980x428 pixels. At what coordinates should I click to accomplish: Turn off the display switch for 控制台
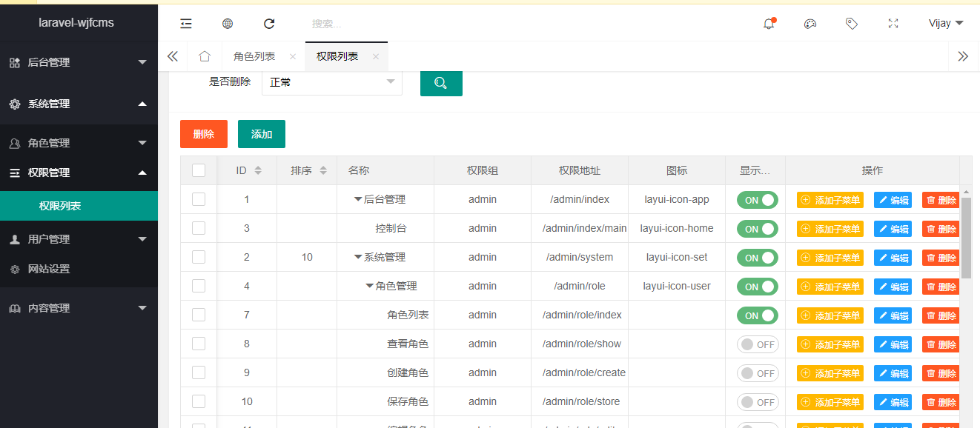(757, 229)
